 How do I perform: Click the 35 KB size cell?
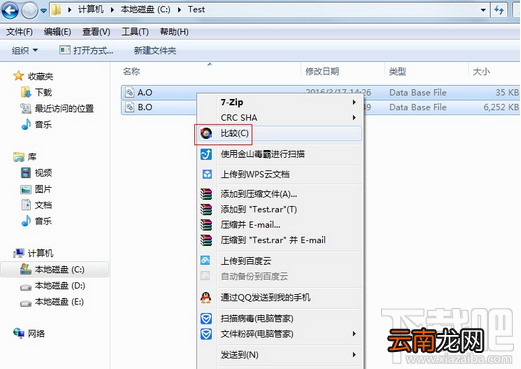pos(507,92)
